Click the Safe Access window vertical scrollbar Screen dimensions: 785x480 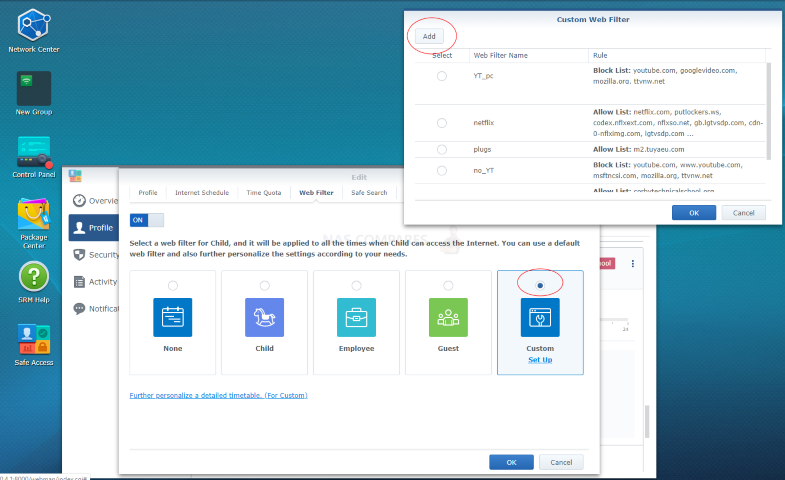pos(647,421)
